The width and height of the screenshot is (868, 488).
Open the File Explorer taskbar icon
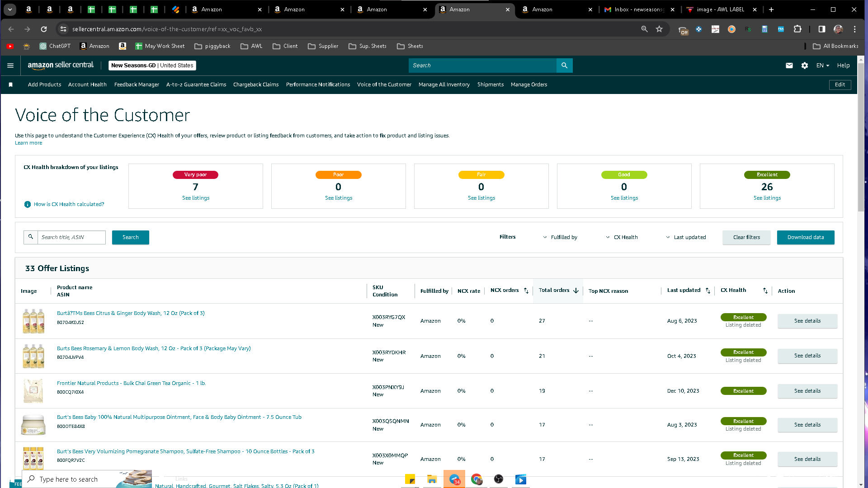click(x=432, y=479)
